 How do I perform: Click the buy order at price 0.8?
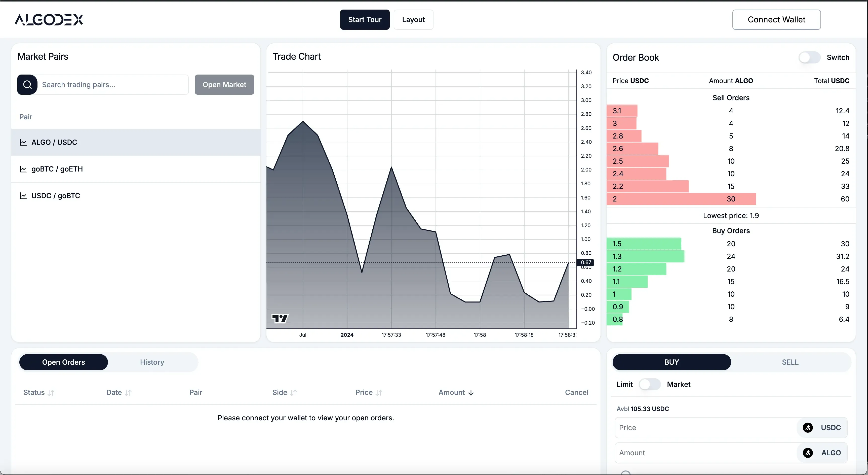click(731, 319)
